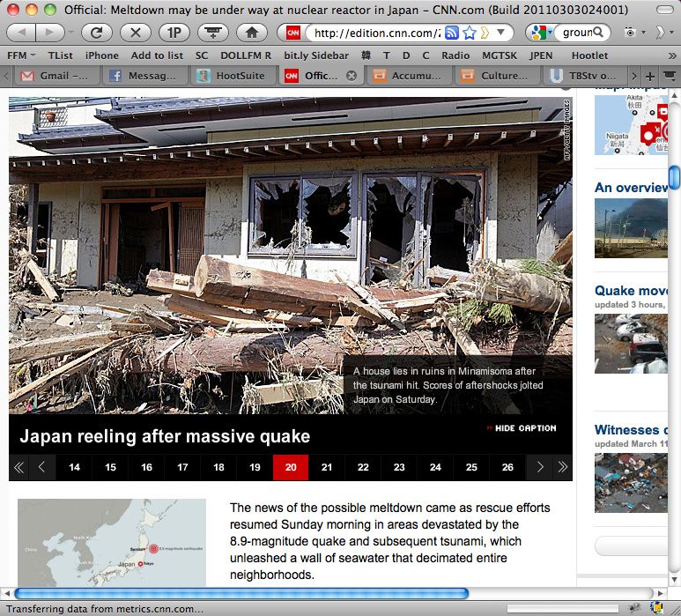Click the browser reload button

pos(96,33)
